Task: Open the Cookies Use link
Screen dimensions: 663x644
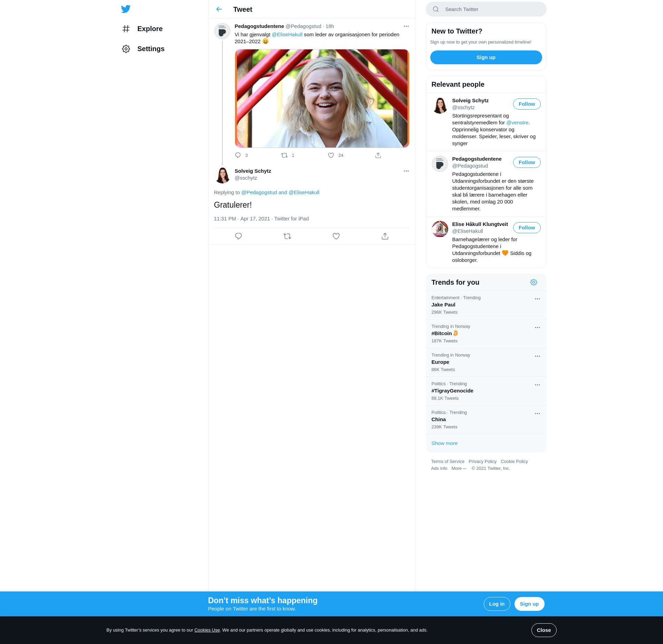Action: pos(207,630)
